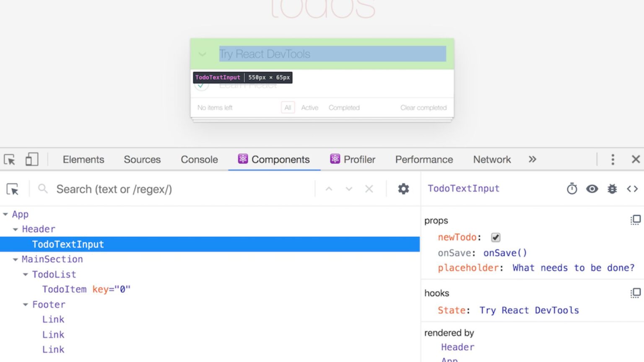
Task: Click the suspend component stopwatch icon
Action: [x=572, y=189]
